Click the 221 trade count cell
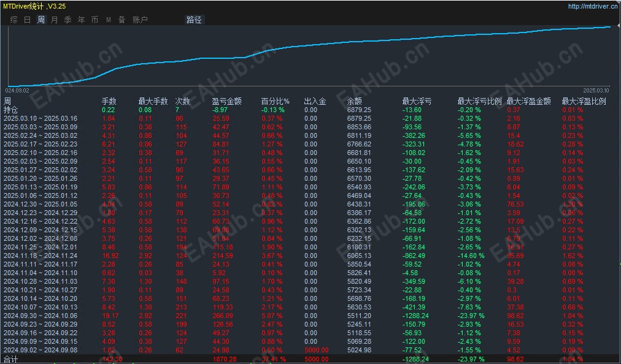The width and height of the screenshot is (621, 364). coord(181,316)
